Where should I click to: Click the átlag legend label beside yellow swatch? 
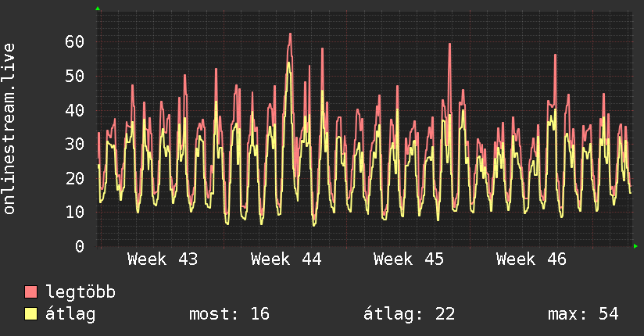(x=70, y=314)
